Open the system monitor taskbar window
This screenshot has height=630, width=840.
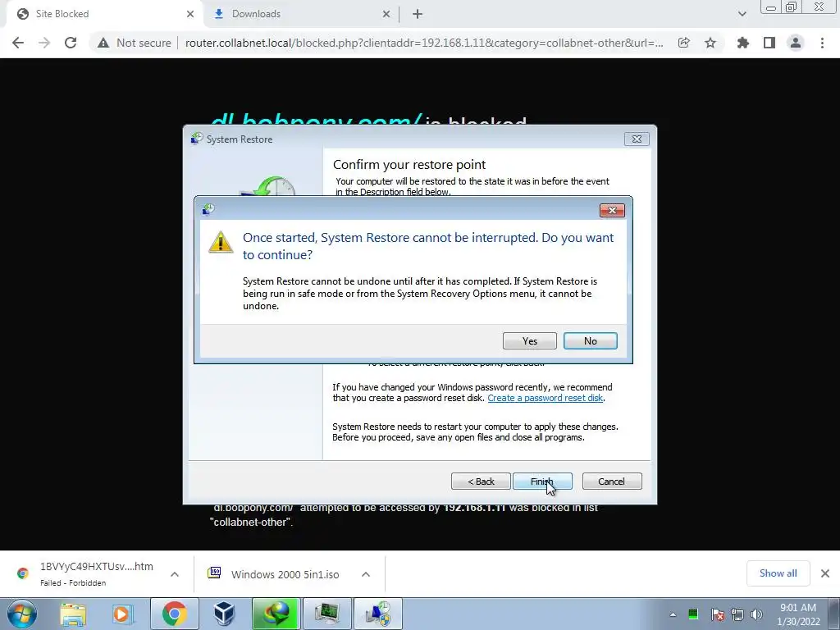[326, 614]
